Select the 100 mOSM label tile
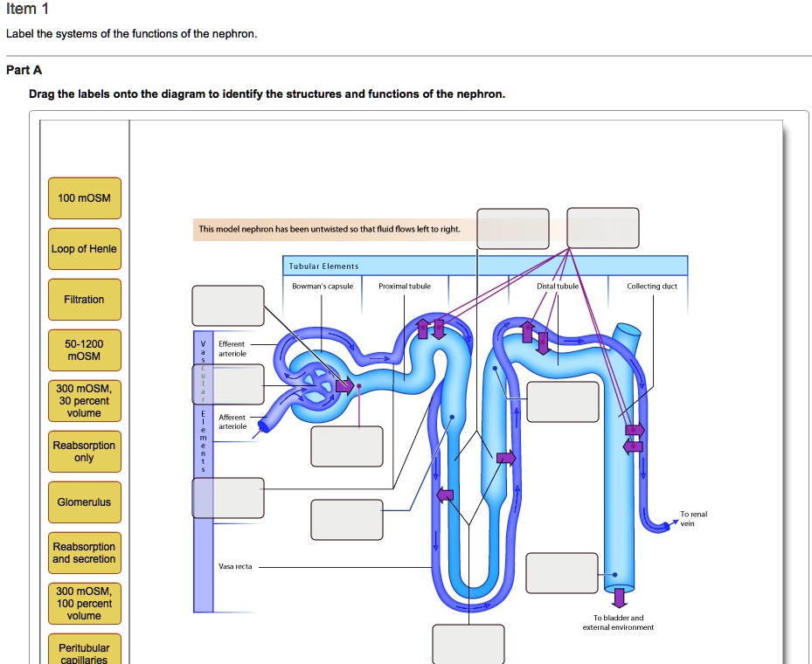The height and width of the screenshot is (664, 812). [x=85, y=199]
